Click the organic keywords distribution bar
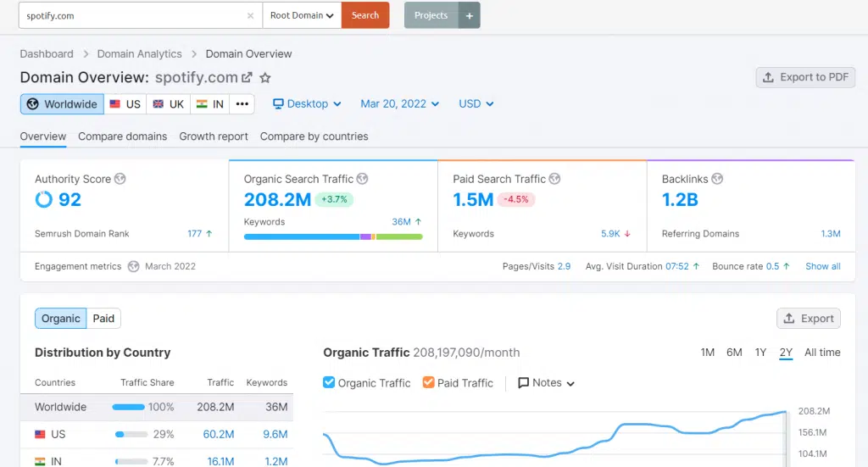Screen dimensions: 868x467 pyautogui.click(x=333, y=236)
